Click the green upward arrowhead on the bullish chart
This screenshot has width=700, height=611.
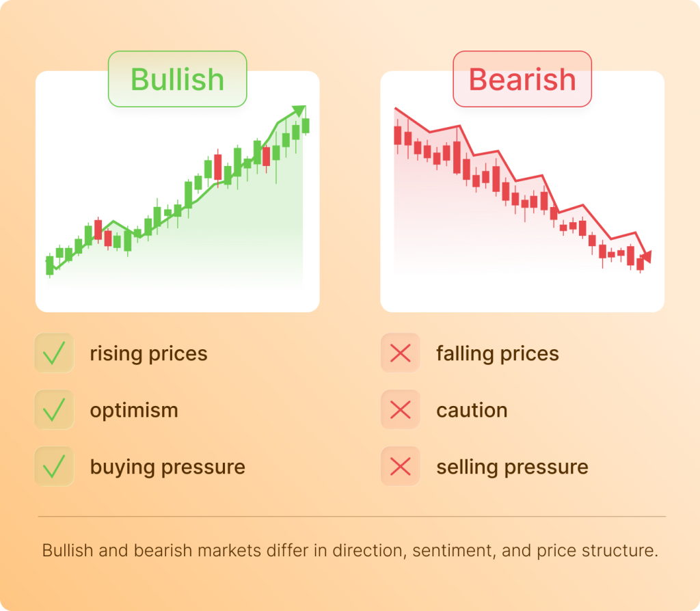pos(298,111)
